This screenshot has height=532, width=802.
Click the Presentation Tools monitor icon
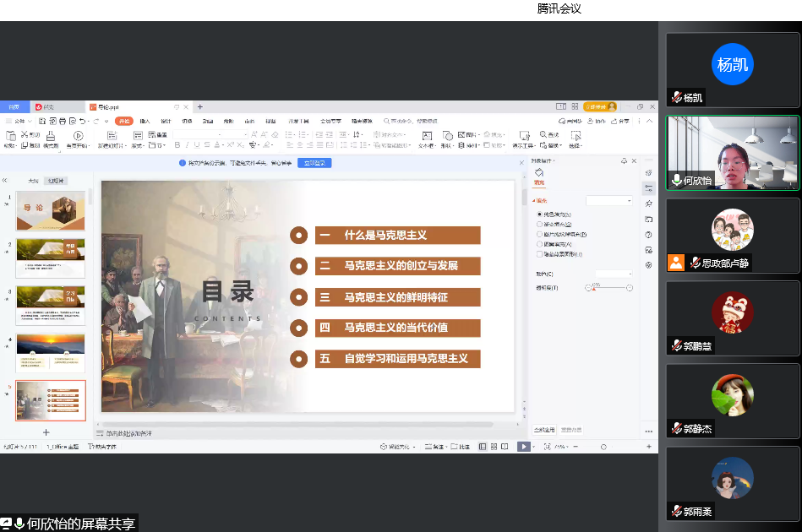tap(524, 135)
